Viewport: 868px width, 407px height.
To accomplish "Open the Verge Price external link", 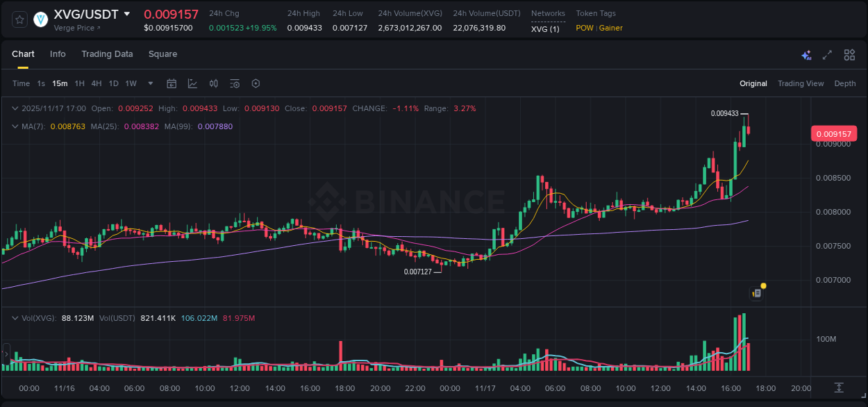I will (x=76, y=28).
